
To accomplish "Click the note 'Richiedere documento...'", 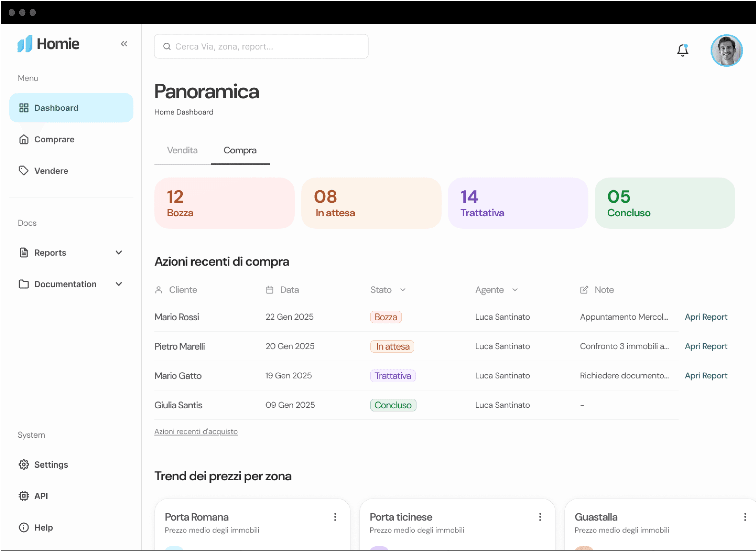I will pos(624,376).
